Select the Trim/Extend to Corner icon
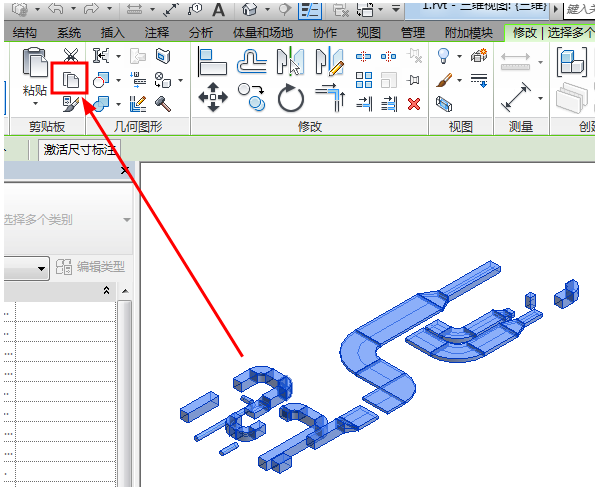 click(x=331, y=98)
